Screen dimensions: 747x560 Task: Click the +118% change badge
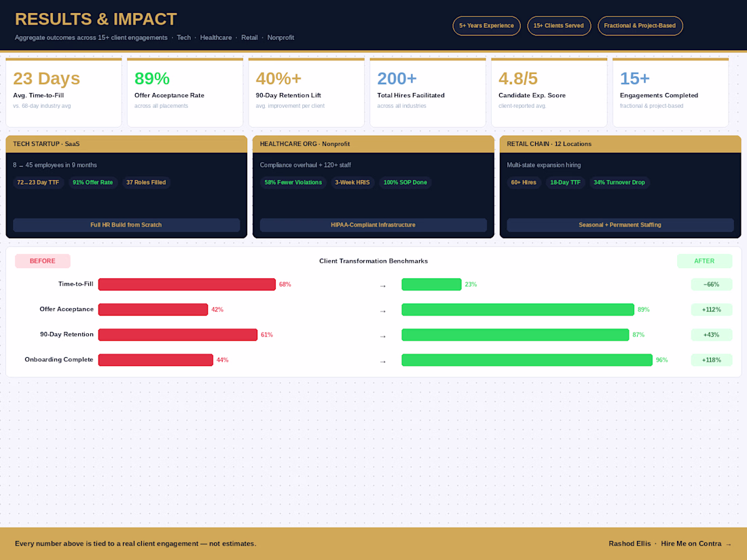click(x=711, y=360)
